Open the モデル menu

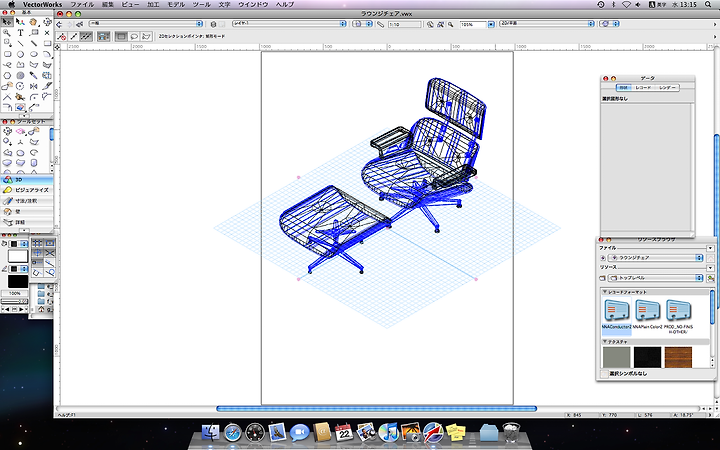click(x=176, y=5)
